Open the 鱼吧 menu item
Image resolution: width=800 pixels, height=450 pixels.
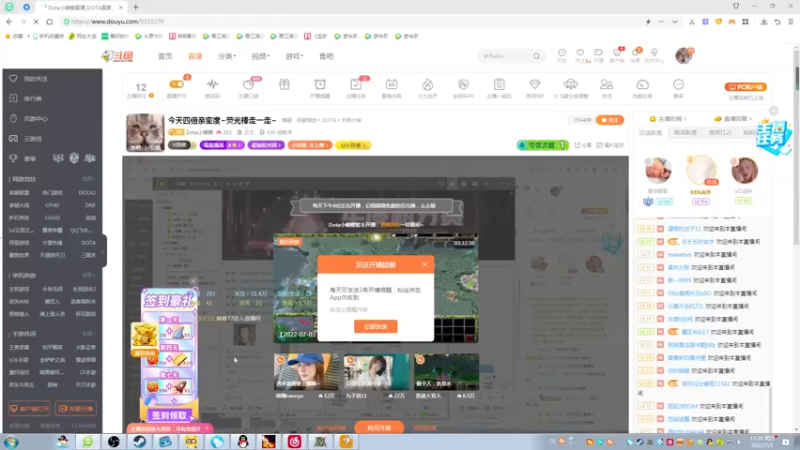pos(327,56)
